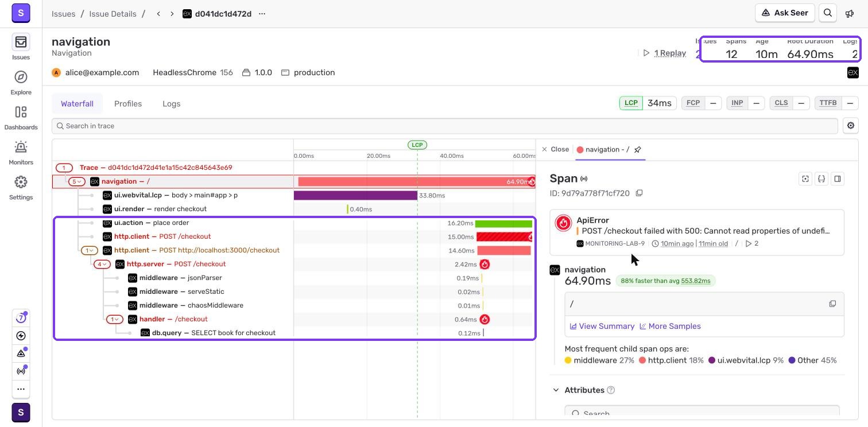
Task: Click the green ui.action duration bar
Action: click(504, 223)
